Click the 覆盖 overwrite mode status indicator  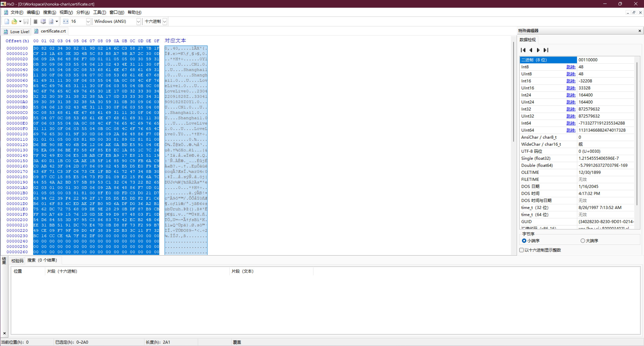coord(237,342)
